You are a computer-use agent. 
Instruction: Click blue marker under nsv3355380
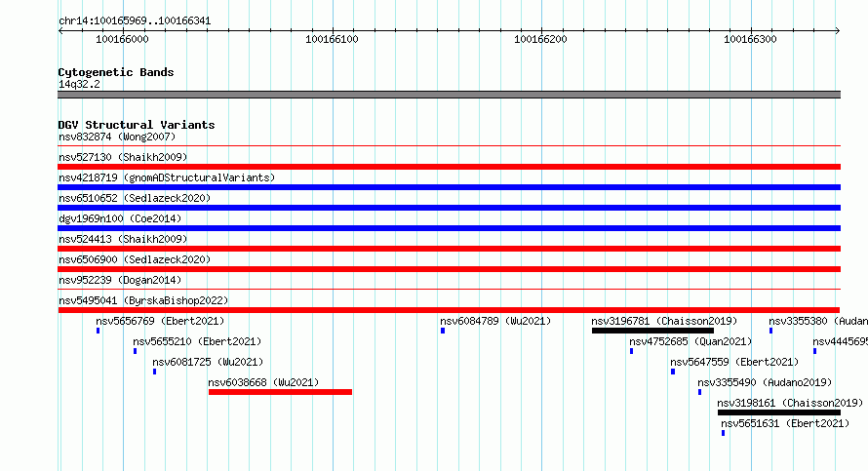771,331
